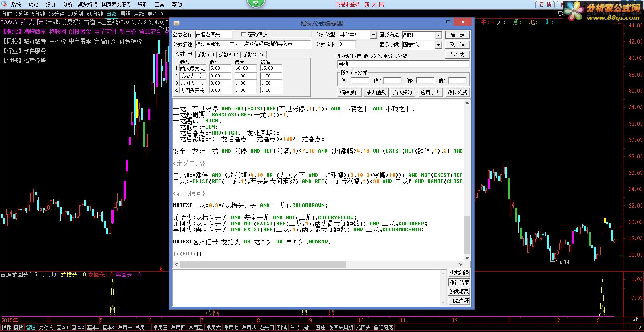The height and width of the screenshot is (332, 644).
Task: Switch to the 参数5-8 tab
Action: [206, 54]
